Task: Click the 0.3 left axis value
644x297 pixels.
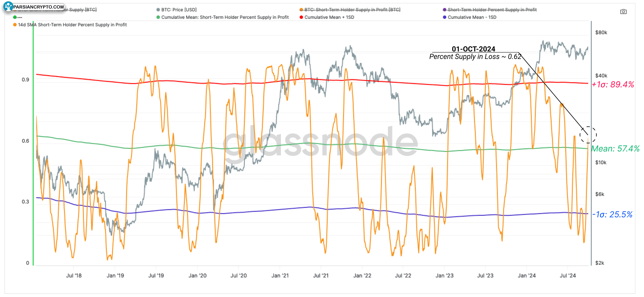Action: (x=25, y=202)
